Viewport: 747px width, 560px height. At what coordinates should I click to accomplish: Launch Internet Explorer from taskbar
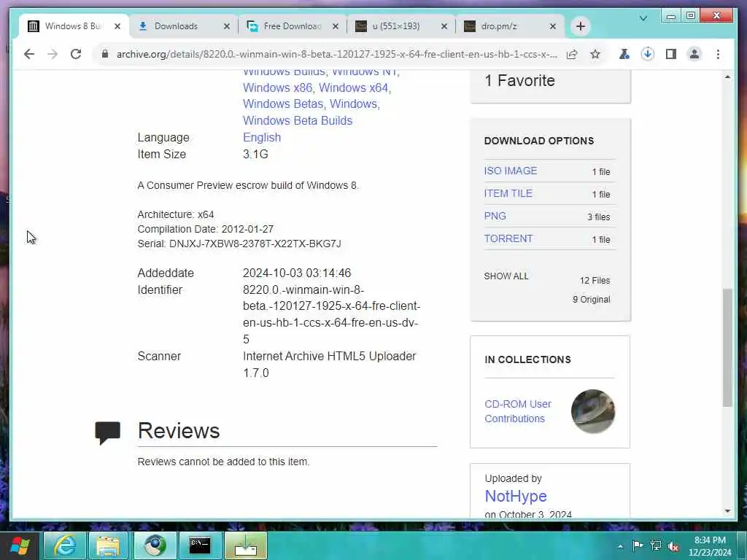[65, 545]
